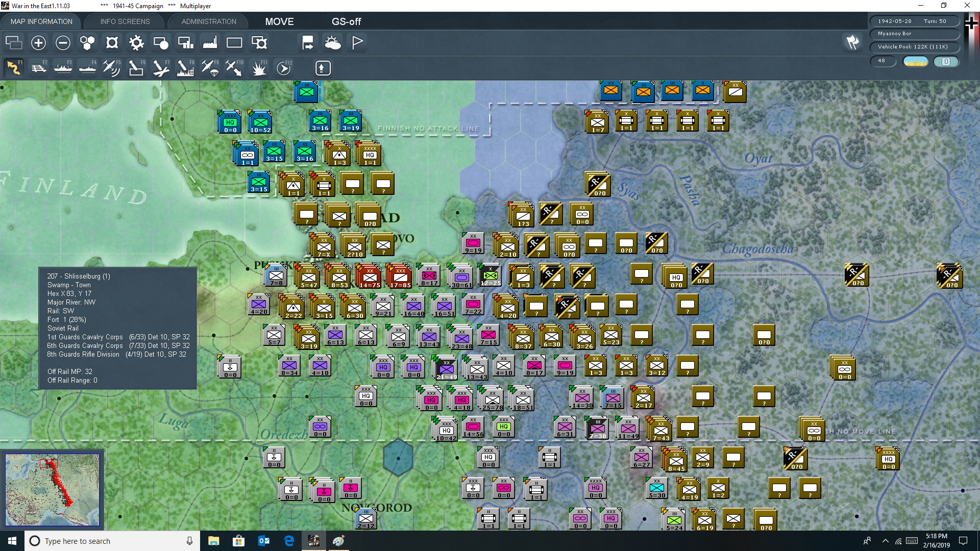Select F11 explosion mode icon
The image size is (980, 551).
259,68
